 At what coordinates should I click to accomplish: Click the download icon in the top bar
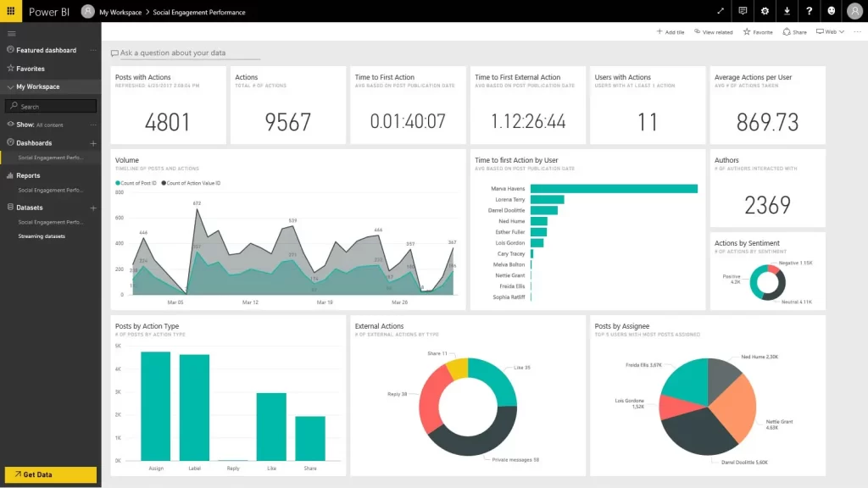(787, 11)
